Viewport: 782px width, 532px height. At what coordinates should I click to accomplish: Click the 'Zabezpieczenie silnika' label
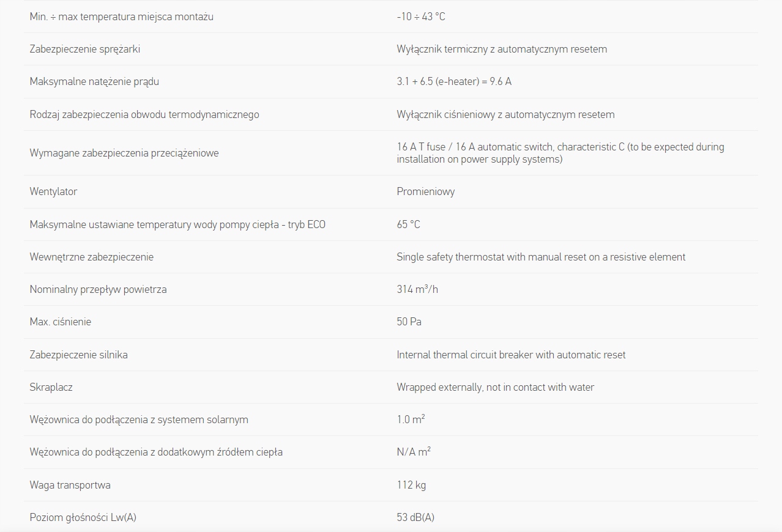(x=78, y=355)
